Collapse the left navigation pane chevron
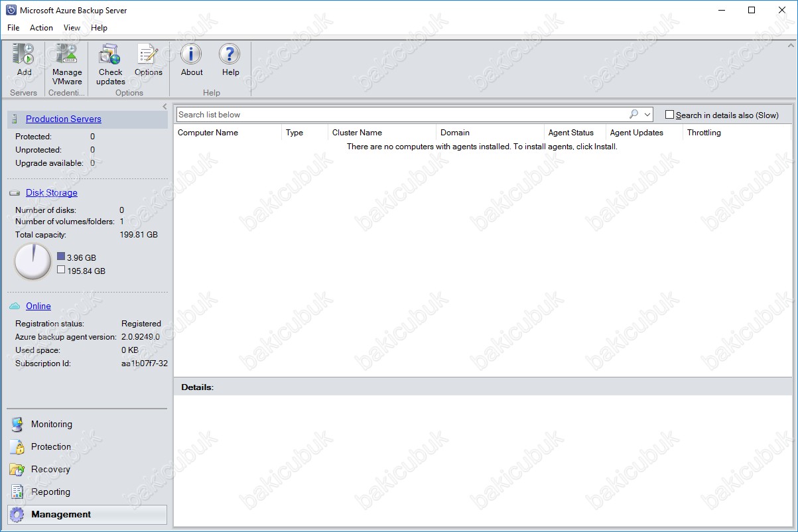Screen dimensions: 798x532 click(x=165, y=106)
